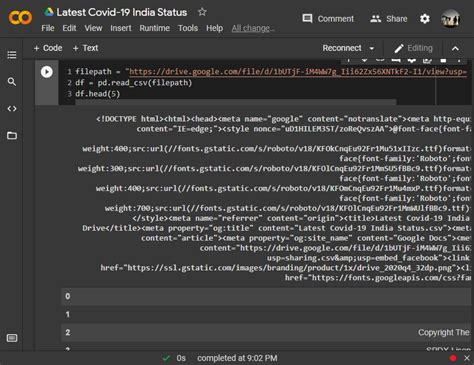This screenshot has height=365, width=474.
Task: Click code line df = pd.read_csv(filepath)
Action: (x=134, y=83)
